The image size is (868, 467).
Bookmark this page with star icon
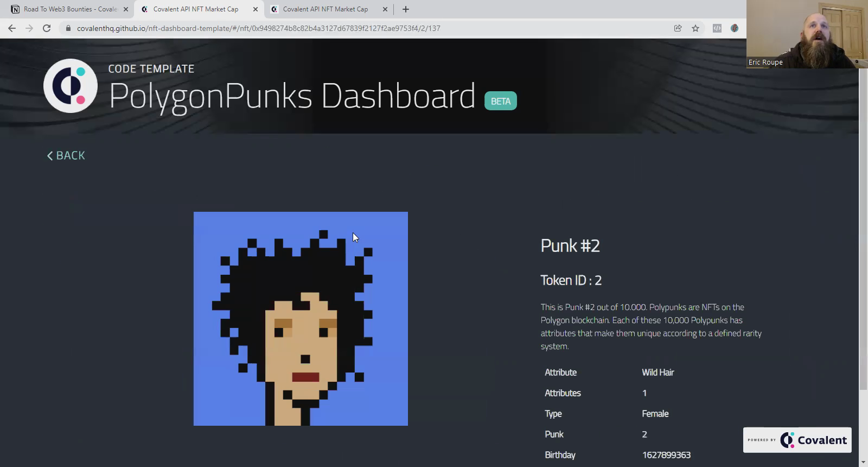pos(695,28)
